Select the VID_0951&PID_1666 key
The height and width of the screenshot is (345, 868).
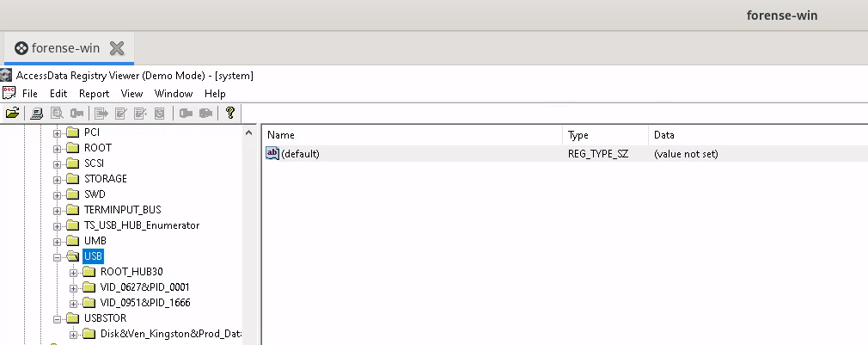click(x=145, y=303)
